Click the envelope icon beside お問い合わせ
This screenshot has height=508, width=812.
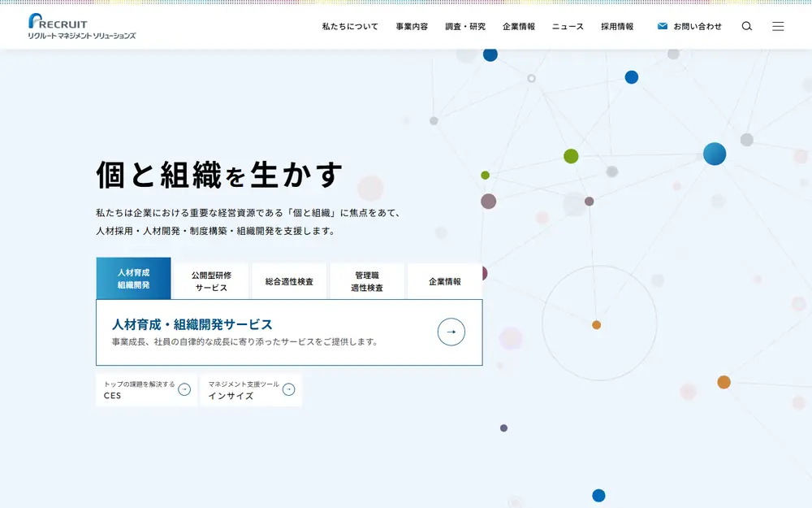tap(663, 26)
